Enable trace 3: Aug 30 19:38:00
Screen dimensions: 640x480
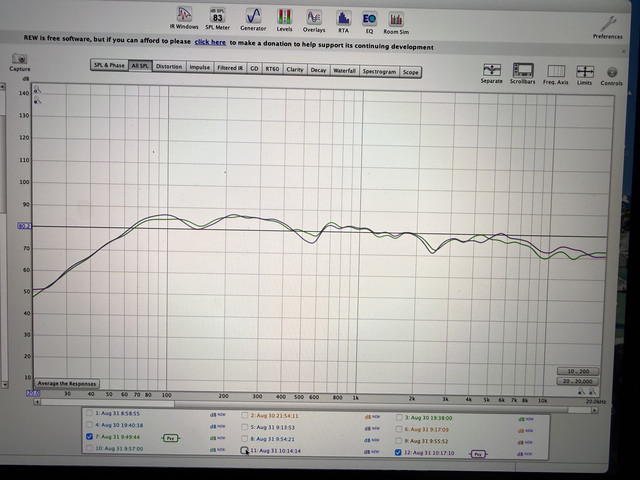pyautogui.click(x=399, y=418)
